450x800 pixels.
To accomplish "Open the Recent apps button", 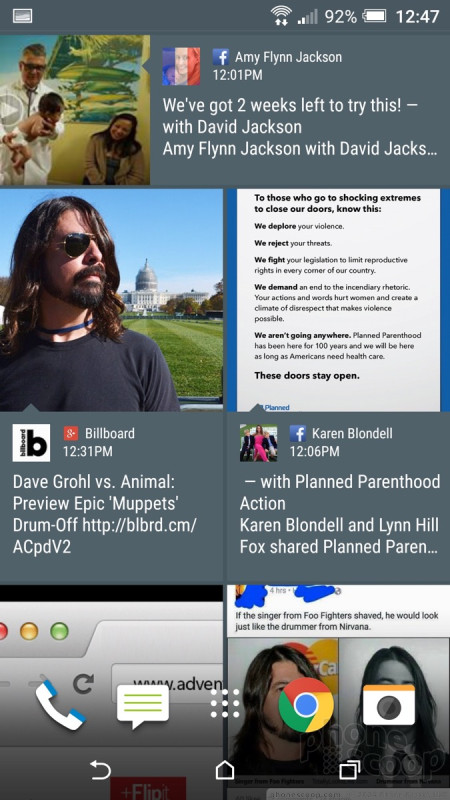I will click(349, 770).
